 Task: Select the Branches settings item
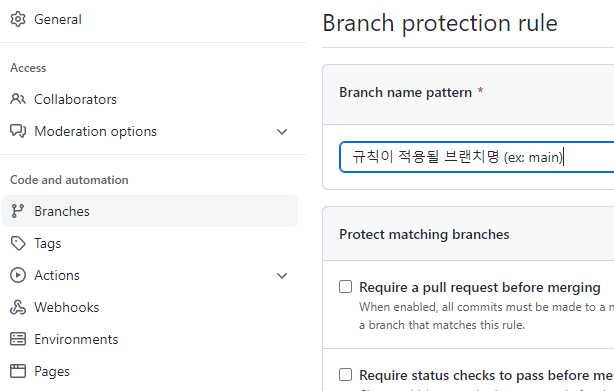coord(150,211)
